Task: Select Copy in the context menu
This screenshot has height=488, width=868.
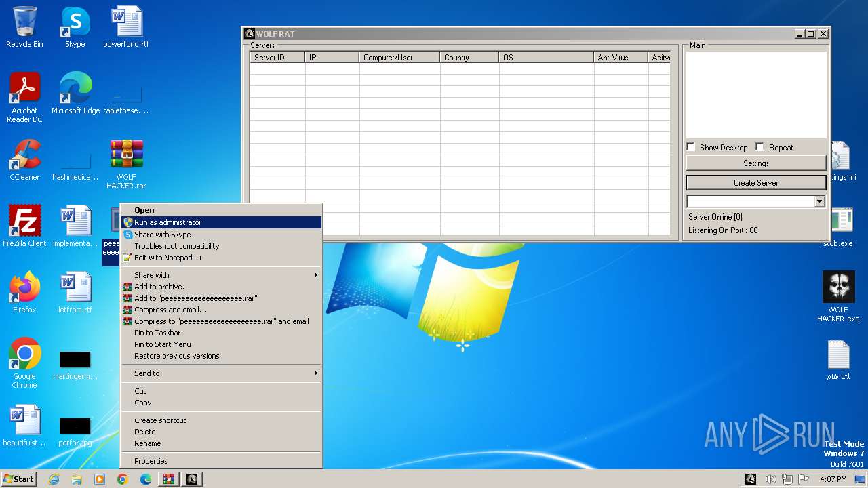Action: tap(221, 403)
